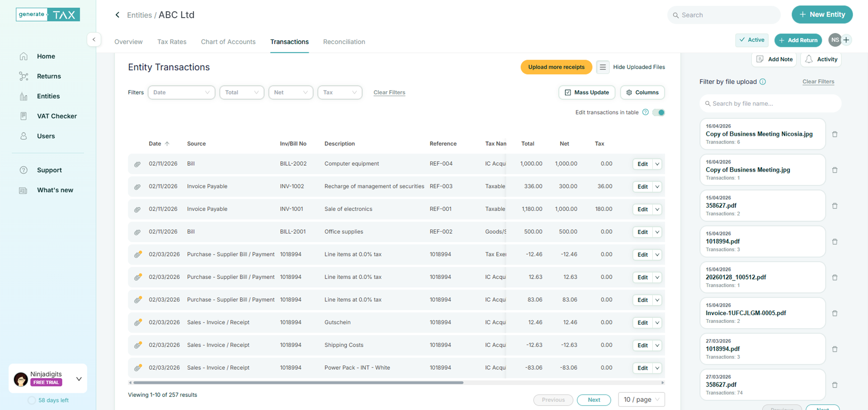The width and height of the screenshot is (868, 410).
Task: Expand the Edit dropdown on INV-1001 row
Action: click(x=657, y=209)
